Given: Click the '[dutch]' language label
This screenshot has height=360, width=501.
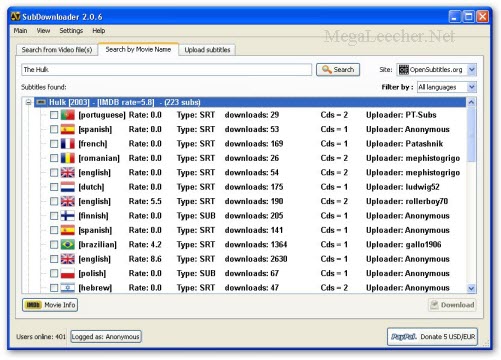Looking at the screenshot, I should point(91,187).
